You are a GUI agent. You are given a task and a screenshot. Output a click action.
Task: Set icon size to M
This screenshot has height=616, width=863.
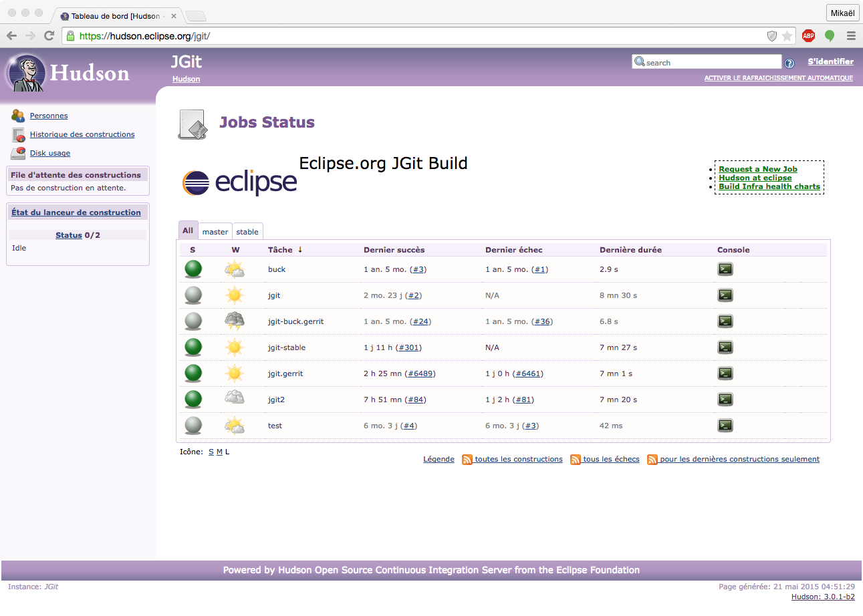(219, 452)
